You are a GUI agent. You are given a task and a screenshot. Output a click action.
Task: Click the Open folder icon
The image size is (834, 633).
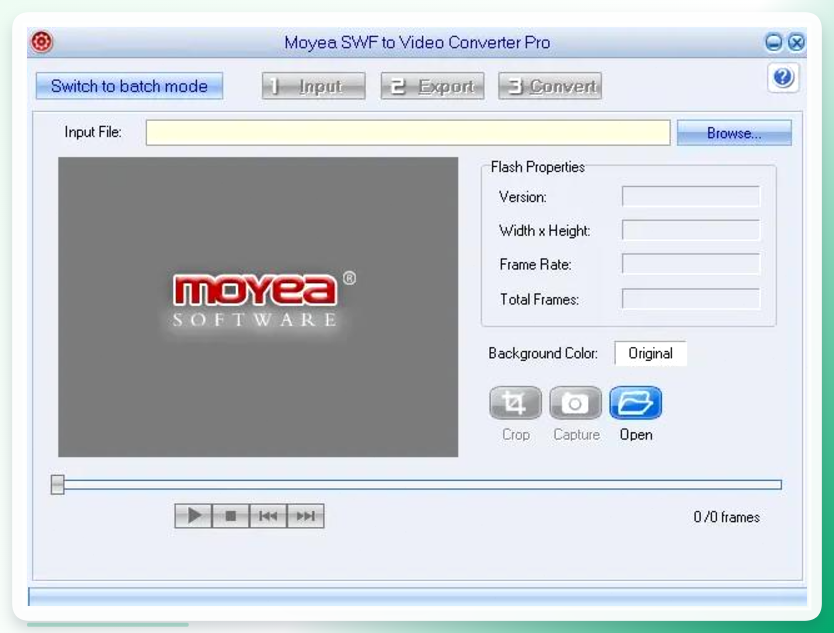point(636,403)
